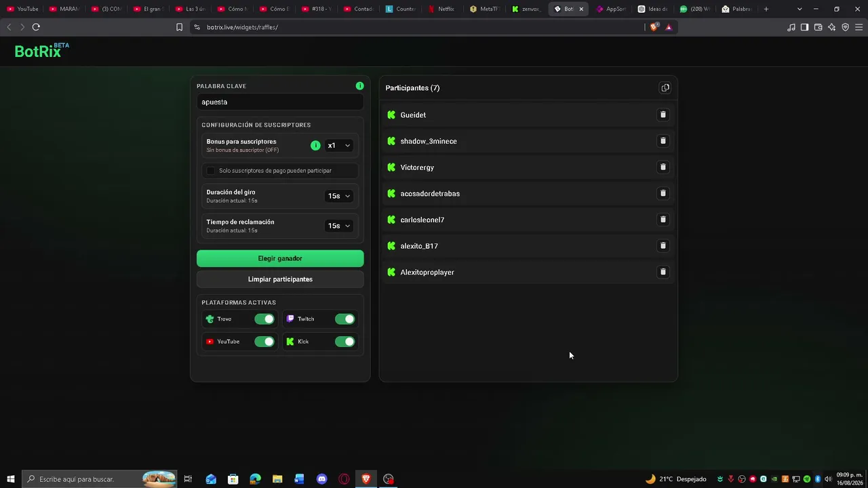Delete Alexitoproplayer using trash icon
This screenshot has height=488, width=868.
pos(663,272)
